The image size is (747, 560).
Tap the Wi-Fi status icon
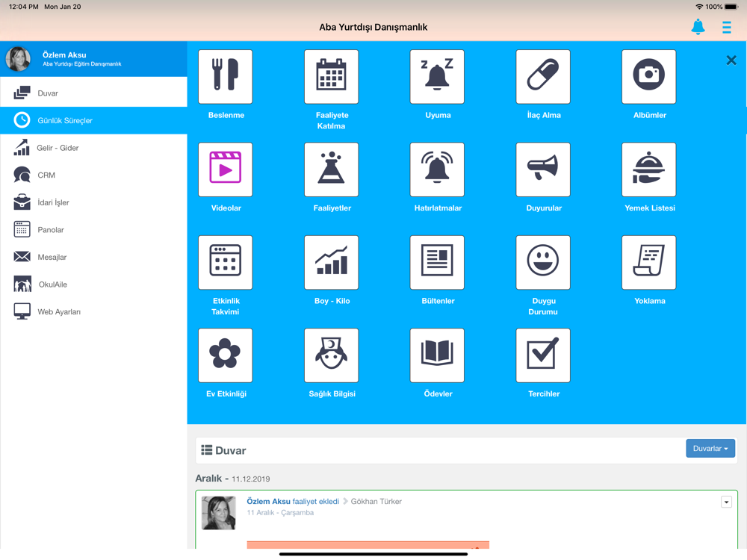pos(699,7)
